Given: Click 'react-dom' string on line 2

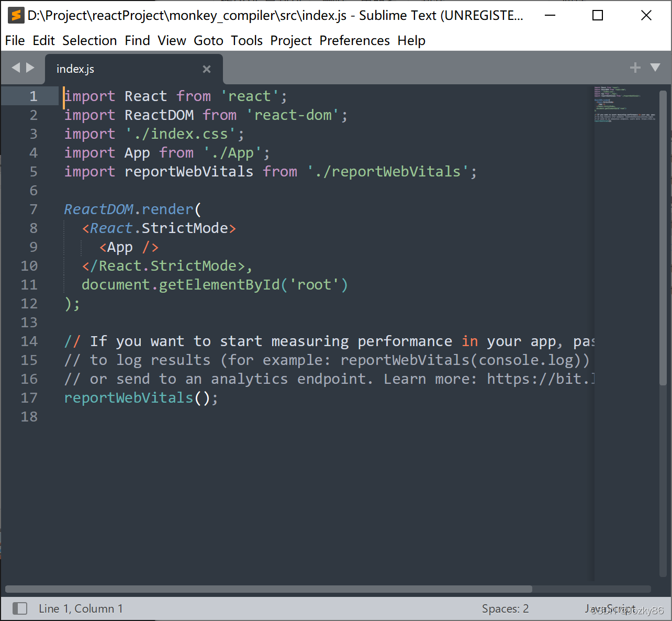Looking at the screenshot, I should (x=293, y=115).
